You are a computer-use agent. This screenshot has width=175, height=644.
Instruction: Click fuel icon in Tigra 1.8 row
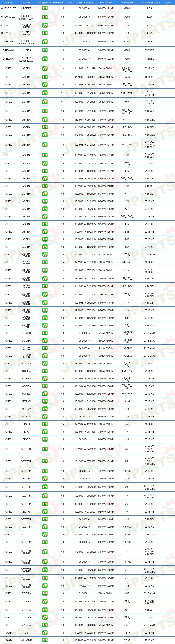[x=45, y=439]
